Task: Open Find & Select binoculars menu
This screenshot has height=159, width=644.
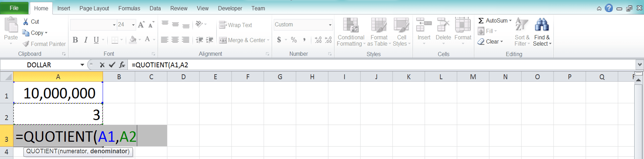Action: [x=542, y=32]
